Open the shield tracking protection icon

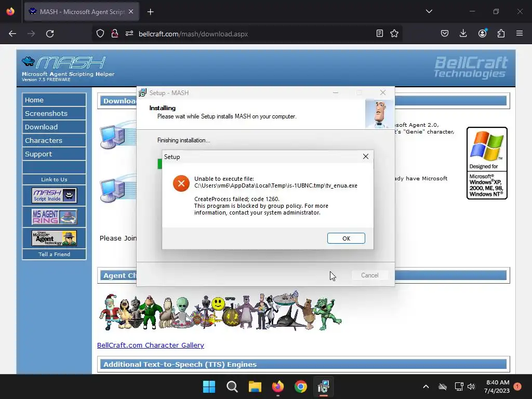click(100, 34)
